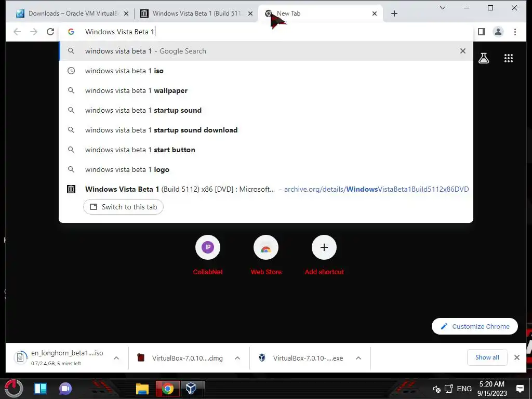532x399 pixels.
Task: Switch input language via ENG indicator
Action: click(x=464, y=389)
